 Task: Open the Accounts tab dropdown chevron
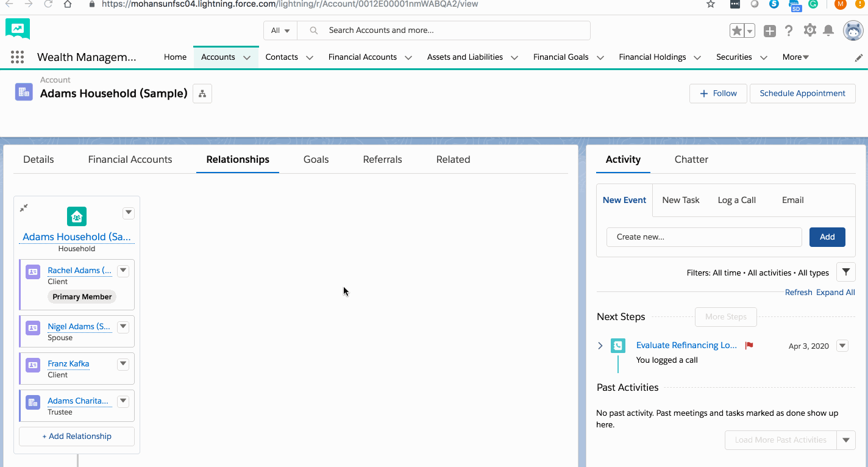[x=247, y=57]
